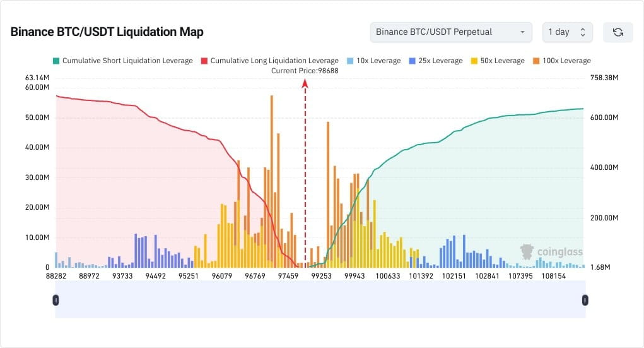Click the 88282 x-axis price label
Image resolution: width=644 pixels, height=348 pixels.
click(56, 276)
